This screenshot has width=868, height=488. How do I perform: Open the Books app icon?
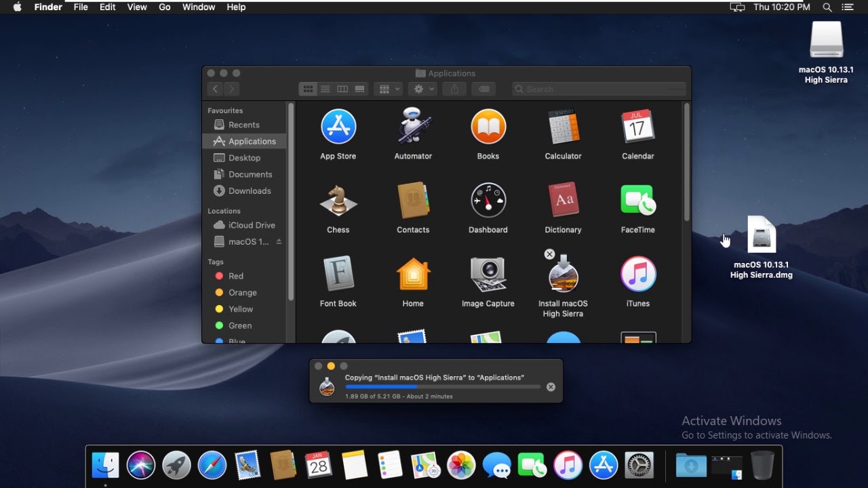[x=488, y=127]
